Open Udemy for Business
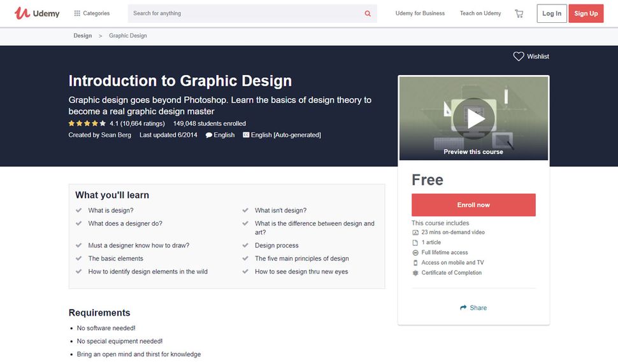Image resolution: width=618 pixels, height=364 pixels. [420, 13]
